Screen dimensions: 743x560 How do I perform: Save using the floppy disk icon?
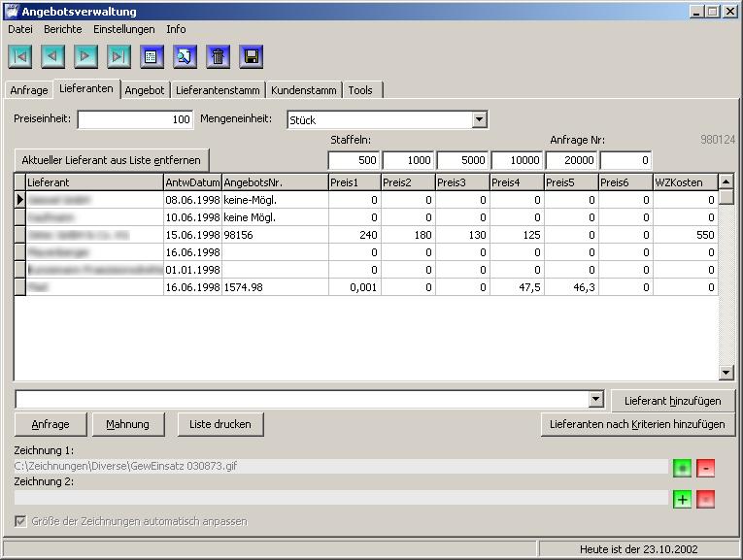[x=252, y=57]
